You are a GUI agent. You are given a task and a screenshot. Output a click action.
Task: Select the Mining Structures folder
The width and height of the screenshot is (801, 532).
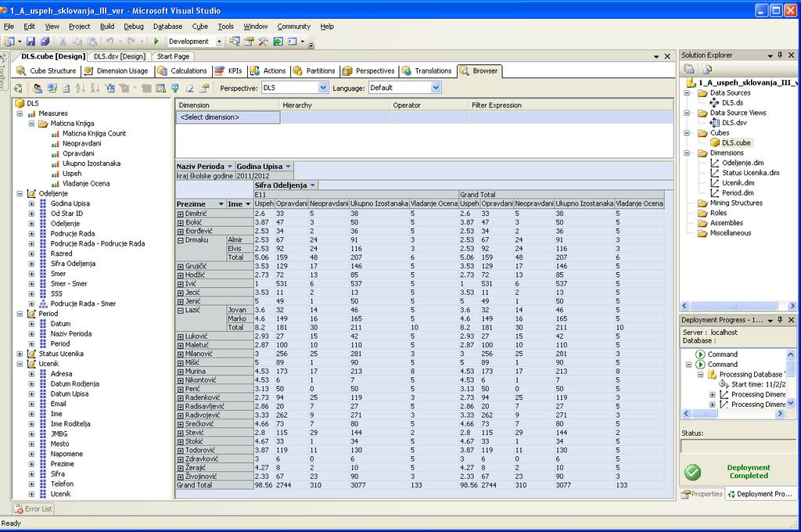click(x=736, y=203)
